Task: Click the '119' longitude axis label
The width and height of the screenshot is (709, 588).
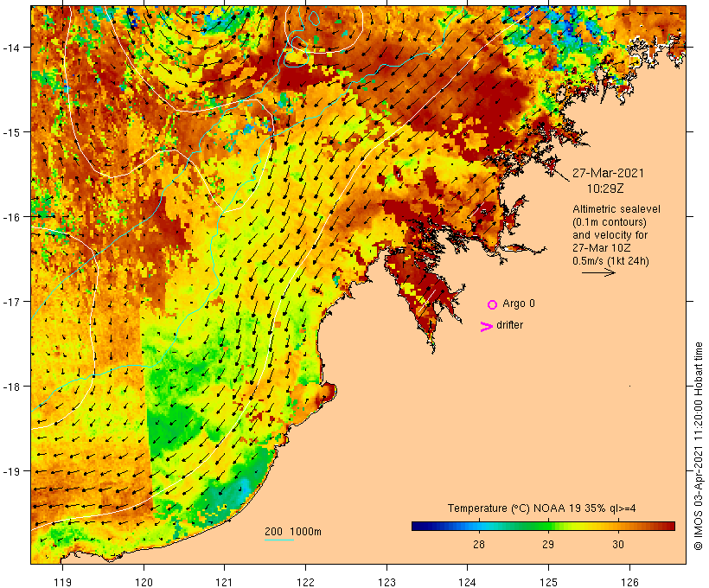Action: pos(62,582)
